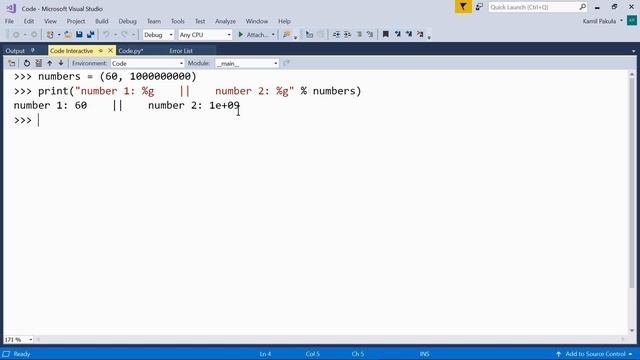Go to Next Bookmark icon
The height and width of the screenshot is (360, 640).
click(409, 35)
